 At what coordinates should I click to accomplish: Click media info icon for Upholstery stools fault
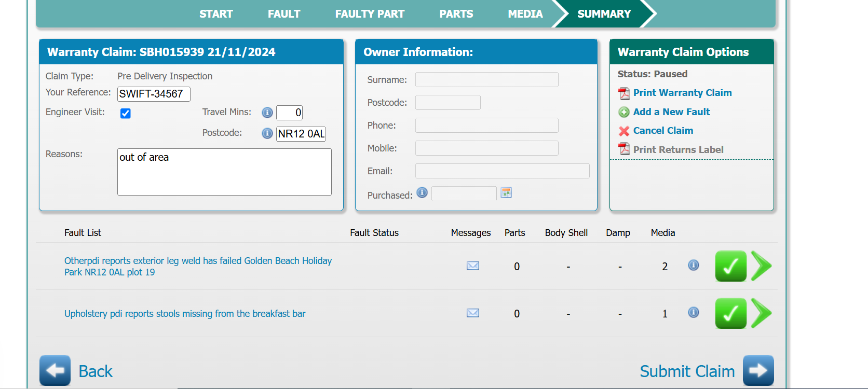(694, 312)
